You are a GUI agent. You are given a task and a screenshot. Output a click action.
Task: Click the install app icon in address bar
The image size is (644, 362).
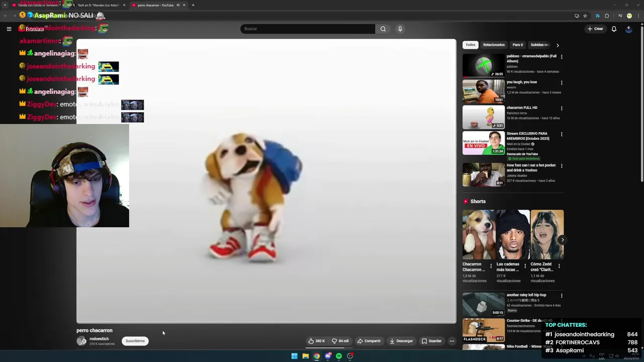pos(577,16)
